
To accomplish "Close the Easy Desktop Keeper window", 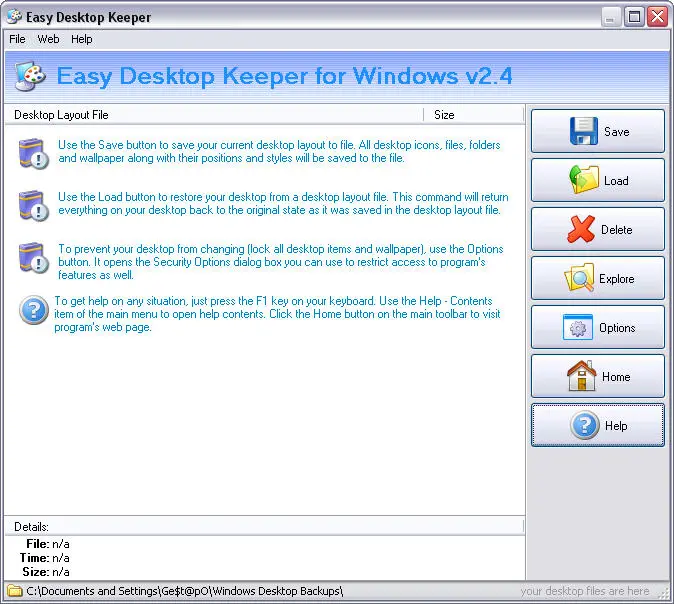I will click(658, 17).
